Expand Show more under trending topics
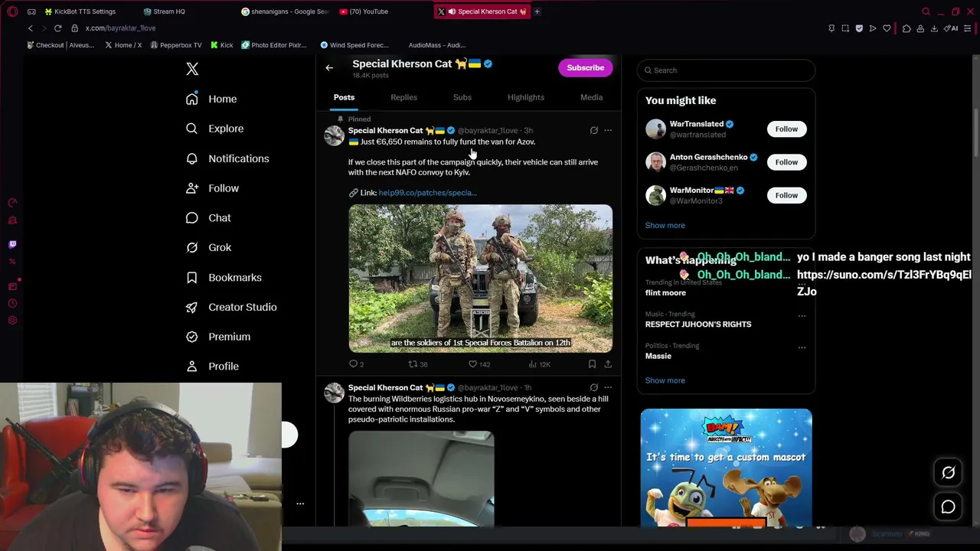The image size is (980, 551). tap(665, 380)
